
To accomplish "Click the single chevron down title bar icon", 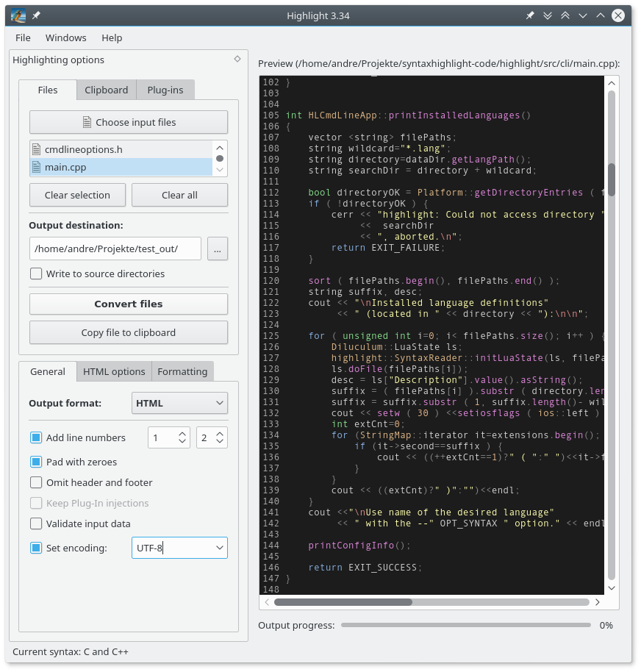I will click(x=583, y=16).
